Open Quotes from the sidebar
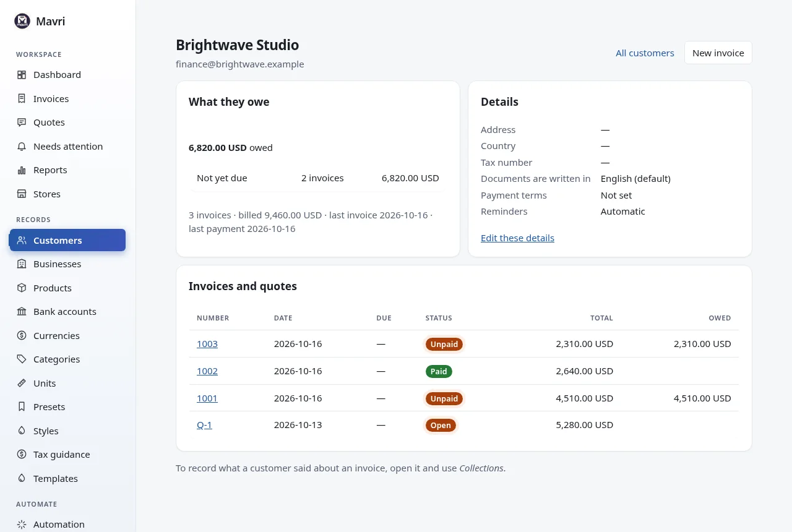 (67, 122)
